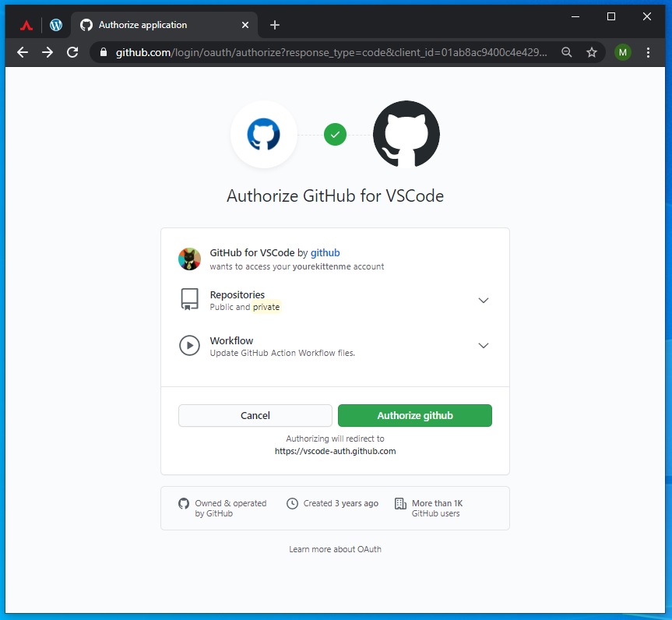This screenshot has height=620, width=672.
Task: Bookmark this page with the star icon
Action: click(592, 52)
